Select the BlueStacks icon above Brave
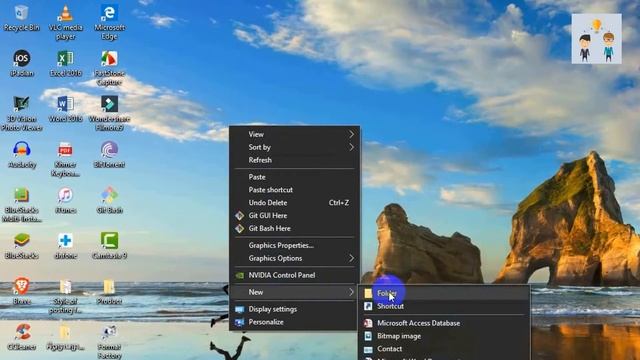640x360 pixels. 22,246
